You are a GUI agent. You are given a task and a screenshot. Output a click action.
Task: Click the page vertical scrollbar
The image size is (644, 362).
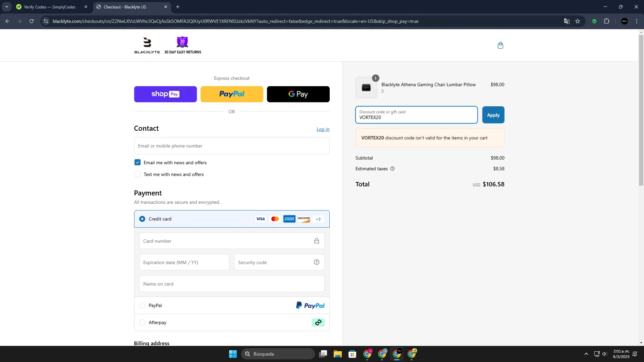point(641,110)
